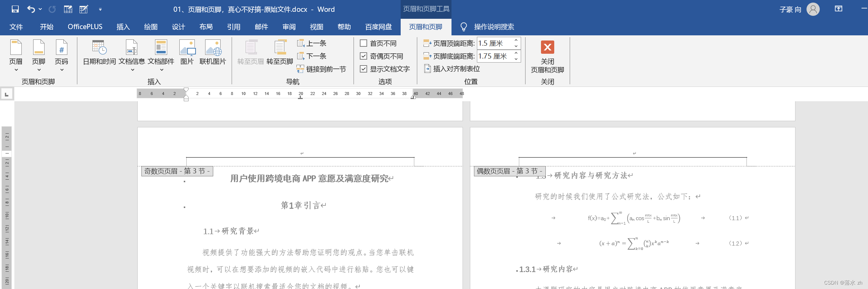The image size is (868, 289).
Task: Insert a 图片 picture
Action: pos(187,53)
